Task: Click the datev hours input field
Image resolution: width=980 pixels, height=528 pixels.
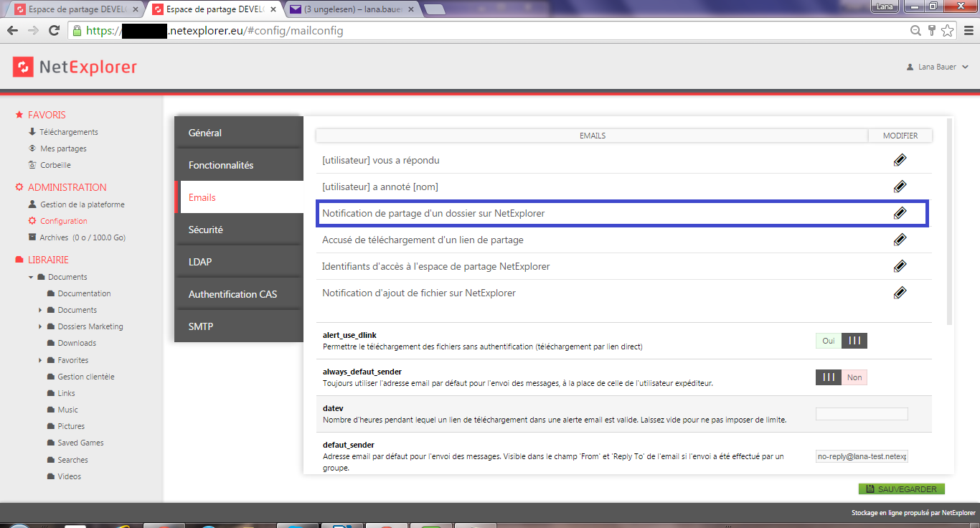Action: (x=862, y=414)
